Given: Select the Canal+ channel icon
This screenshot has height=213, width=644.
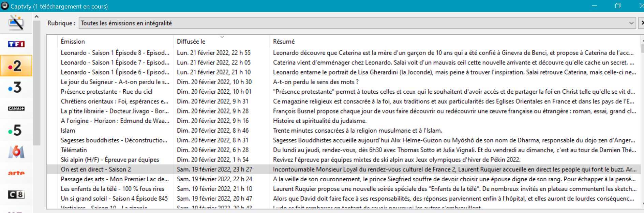Looking at the screenshot, I should click(x=16, y=108).
